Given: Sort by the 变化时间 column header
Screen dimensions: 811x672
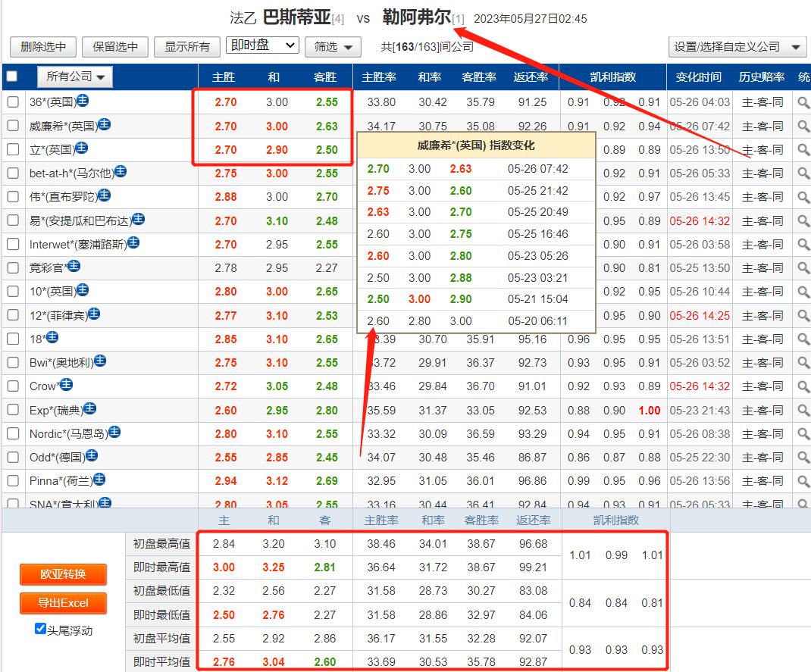Looking at the screenshot, I should point(698,77).
